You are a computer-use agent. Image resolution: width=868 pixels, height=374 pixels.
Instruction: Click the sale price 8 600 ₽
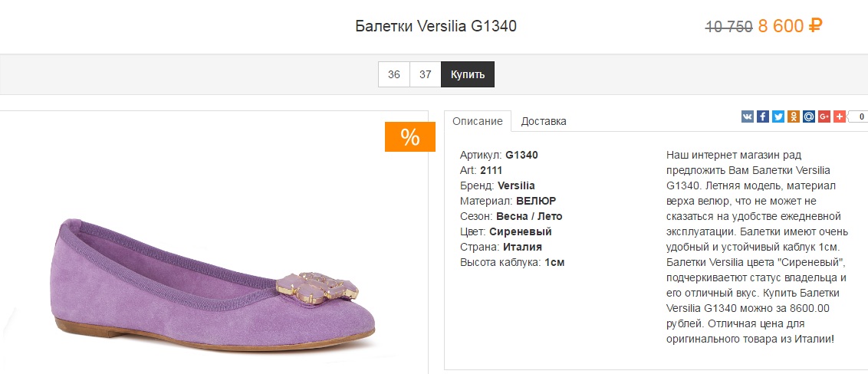pyautogui.click(x=790, y=27)
